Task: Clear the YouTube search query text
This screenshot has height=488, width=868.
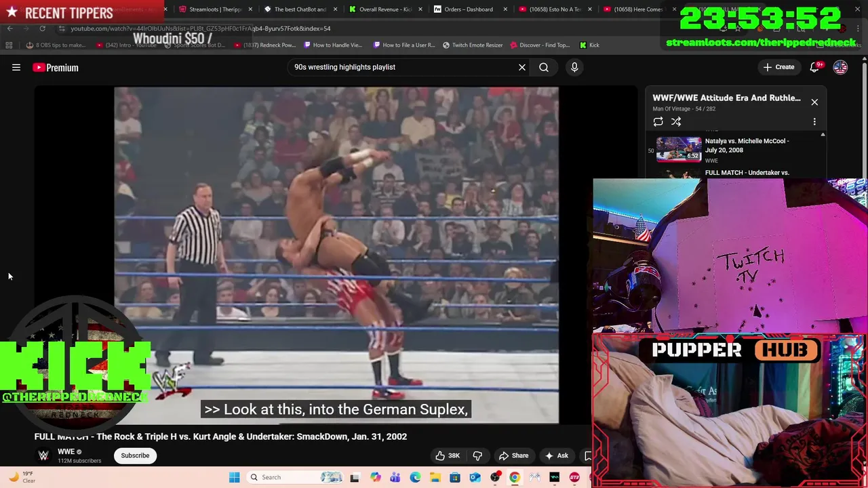Action: [522, 67]
